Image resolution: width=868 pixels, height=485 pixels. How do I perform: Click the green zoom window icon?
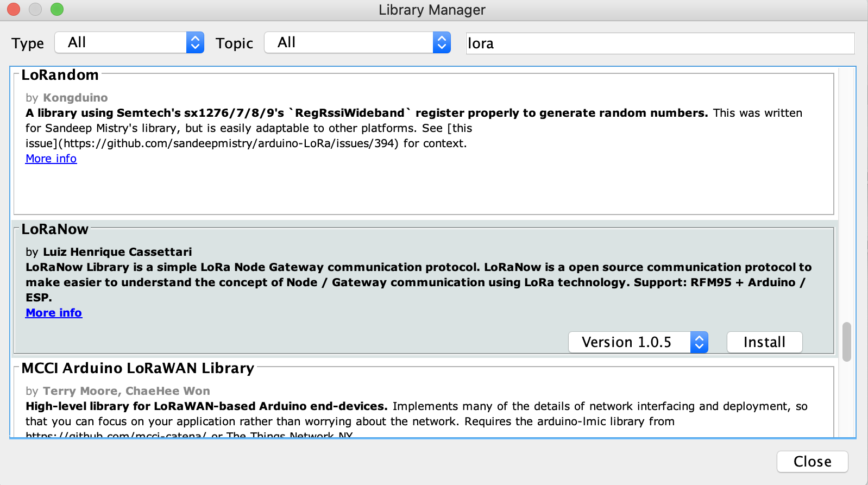[x=57, y=9]
